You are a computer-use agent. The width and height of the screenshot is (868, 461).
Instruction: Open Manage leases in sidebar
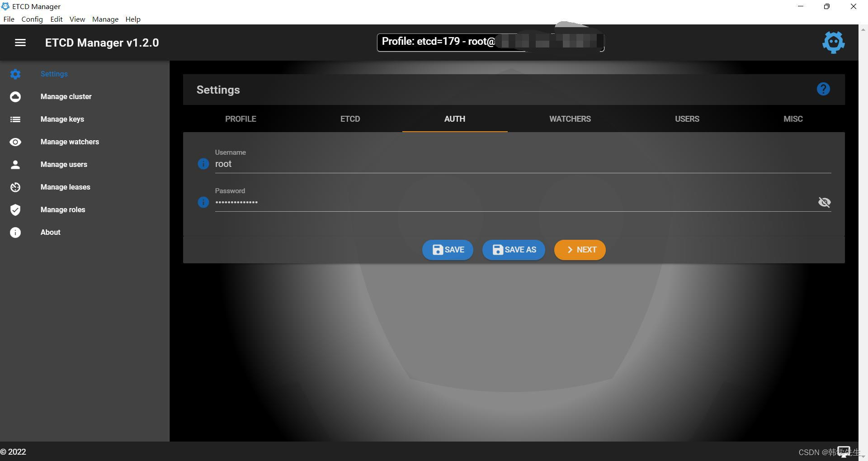[x=66, y=187]
